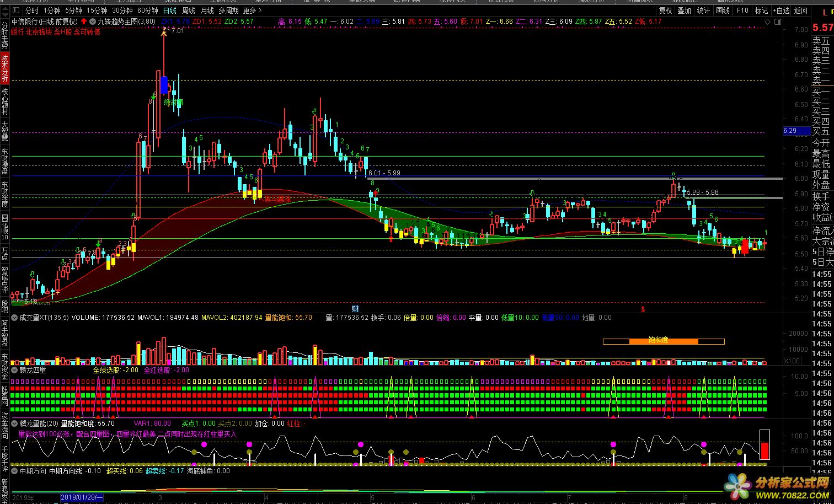The height and width of the screenshot is (504, 834).
Task: Click the gray 6.01 - 5.99 gap line
Action: click(x=574, y=179)
